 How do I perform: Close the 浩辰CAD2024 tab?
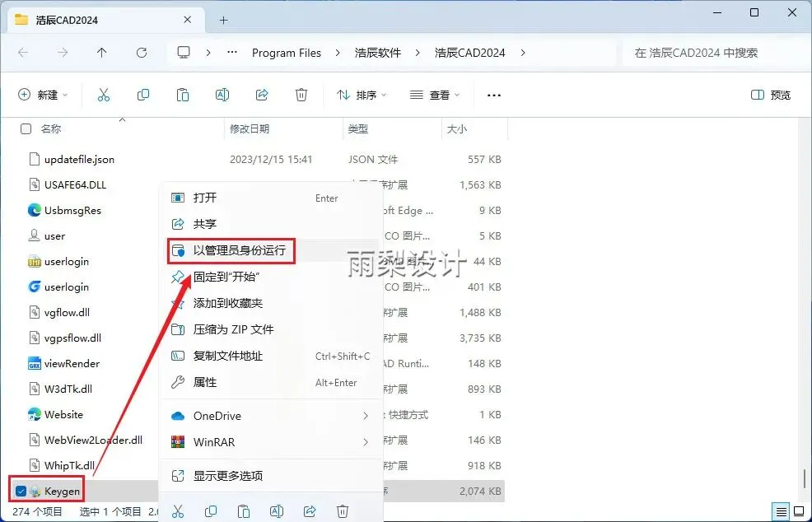coord(188,20)
